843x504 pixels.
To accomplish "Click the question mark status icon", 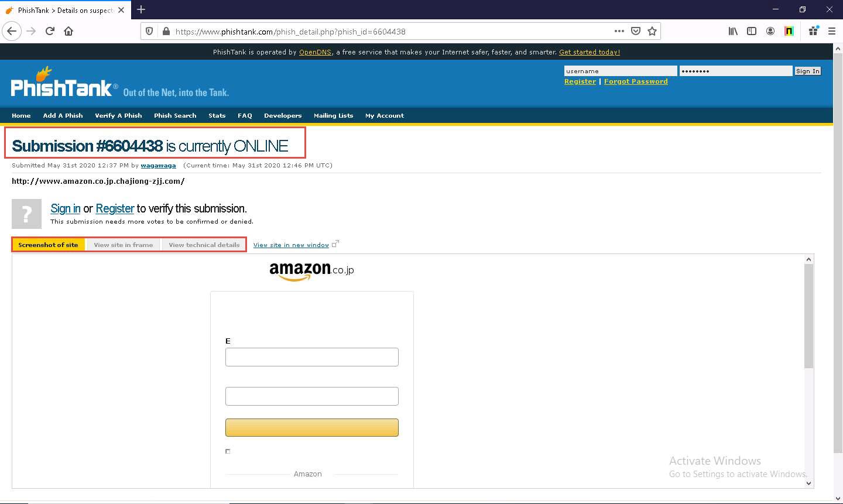I will coord(26,214).
